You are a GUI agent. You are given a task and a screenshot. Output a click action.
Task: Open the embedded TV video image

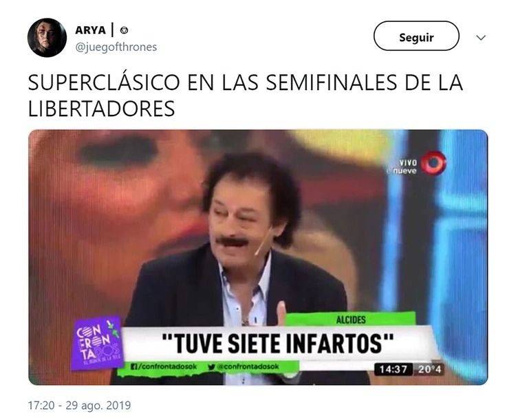(x=258, y=257)
